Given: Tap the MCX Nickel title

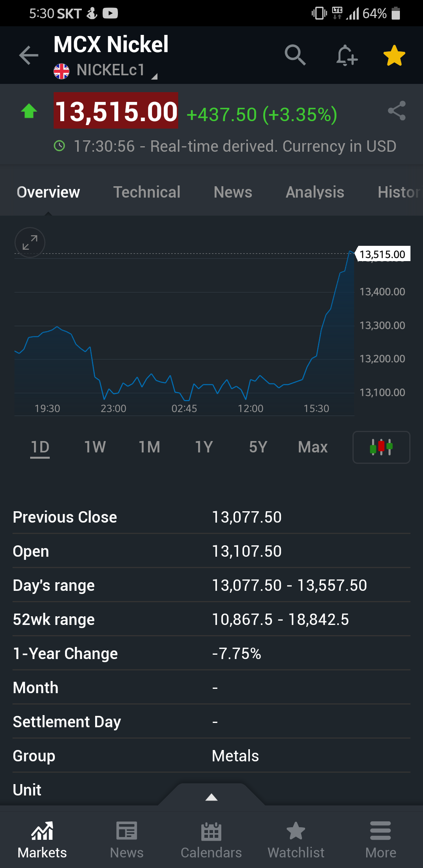Looking at the screenshot, I should click(x=111, y=44).
